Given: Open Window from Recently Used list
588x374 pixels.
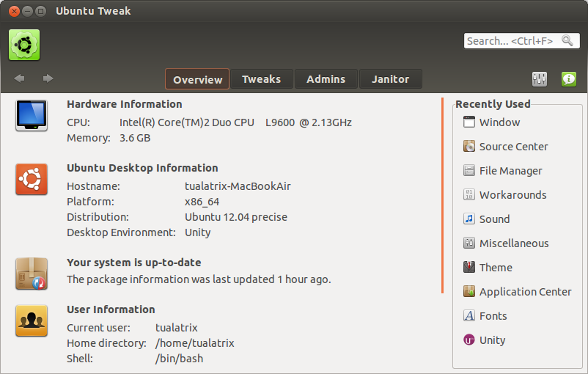Looking at the screenshot, I should pyautogui.click(x=499, y=122).
